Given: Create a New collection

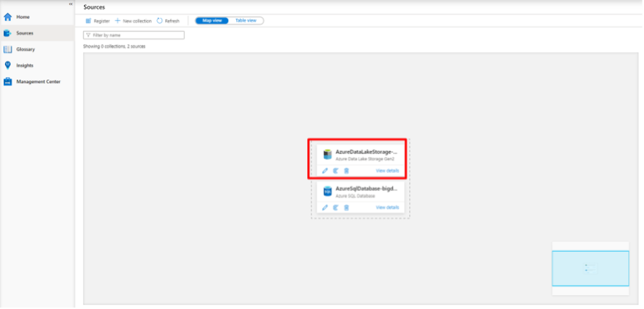Looking at the screenshot, I should pos(133,21).
